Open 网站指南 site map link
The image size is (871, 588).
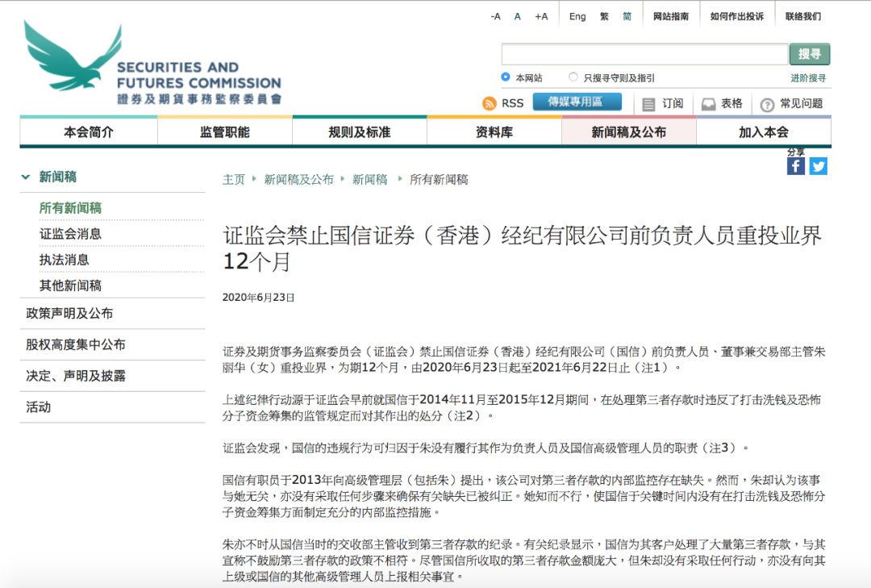pos(670,17)
